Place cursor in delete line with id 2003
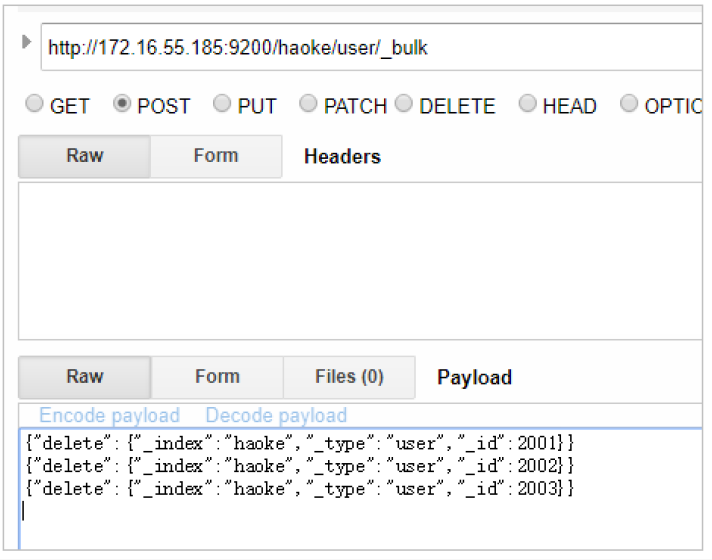Viewport: 712px width, 560px height. coord(298,489)
